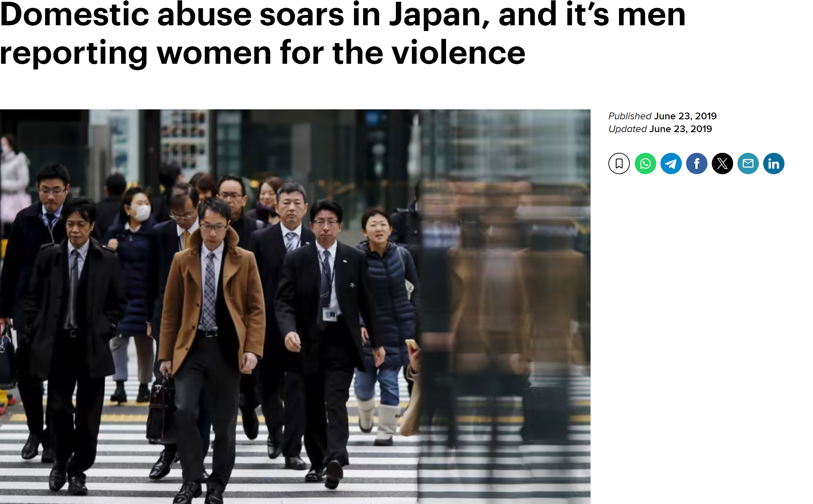Click the blurred right portion of the photo
Image resolution: width=813 pixels, height=504 pixels.
pos(504,306)
